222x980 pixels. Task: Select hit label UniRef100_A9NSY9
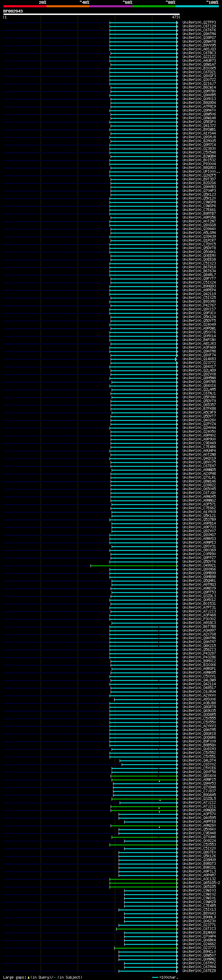(x=199, y=588)
